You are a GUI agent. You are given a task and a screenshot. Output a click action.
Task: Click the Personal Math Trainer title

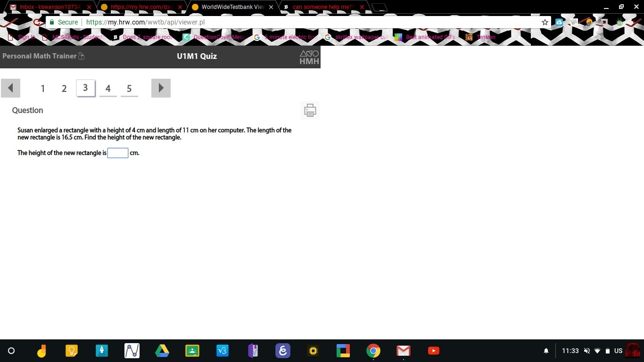point(39,56)
